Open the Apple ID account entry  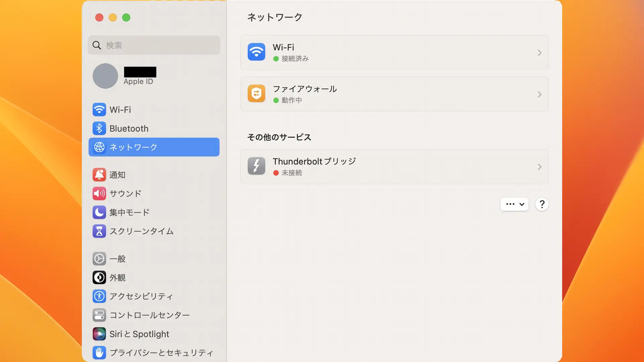pos(138,76)
